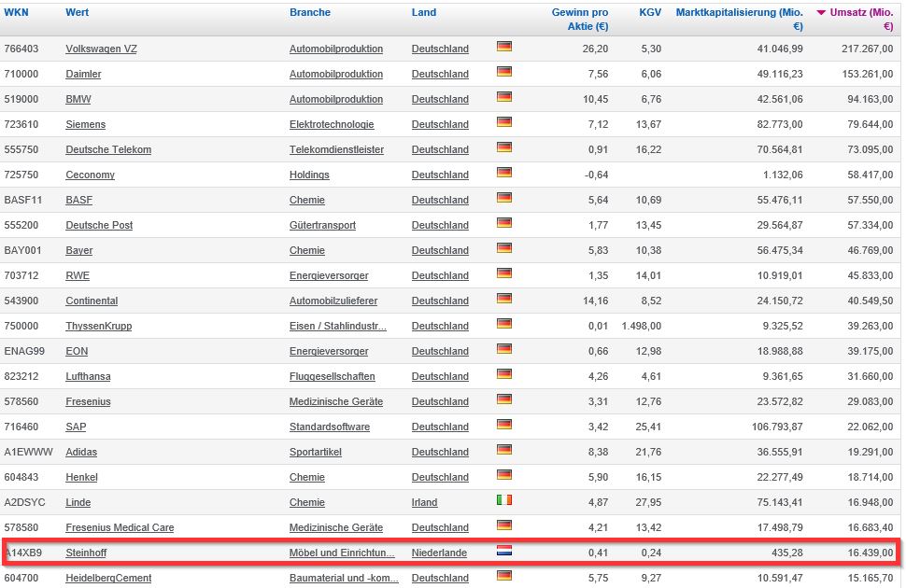The image size is (906, 588).
Task: Open Steinhoff stock link
Action: (86, 553)
